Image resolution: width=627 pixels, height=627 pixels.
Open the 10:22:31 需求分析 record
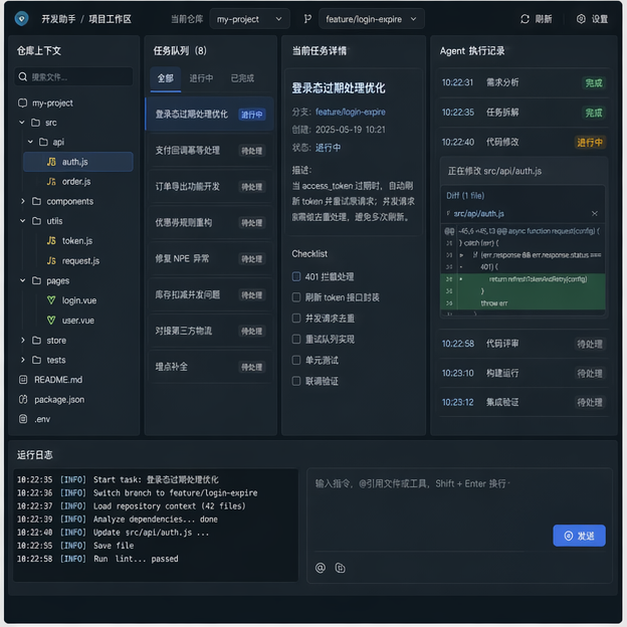click(x=524, y=83)
